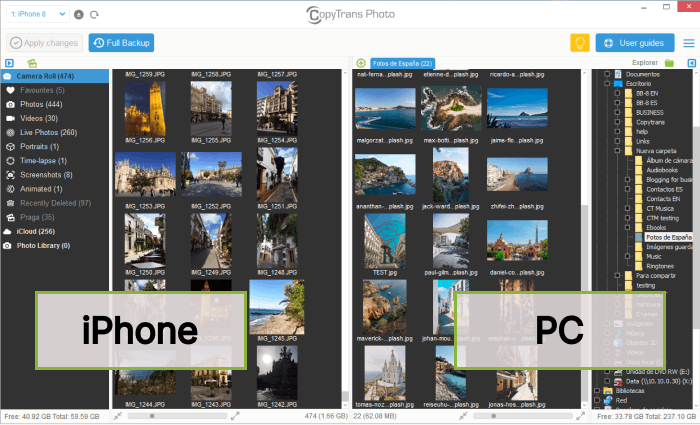Viewport: 700px width, 425px height.
Task: Shrink iPhone thumbnails with small-size icon
Action: (117, 416)
